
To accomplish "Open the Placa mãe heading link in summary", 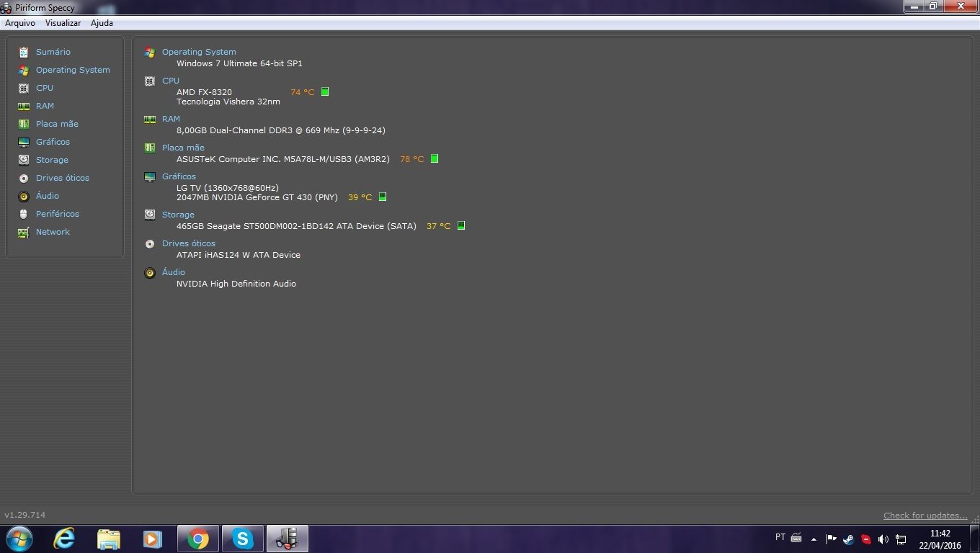I will coord(183,148).
